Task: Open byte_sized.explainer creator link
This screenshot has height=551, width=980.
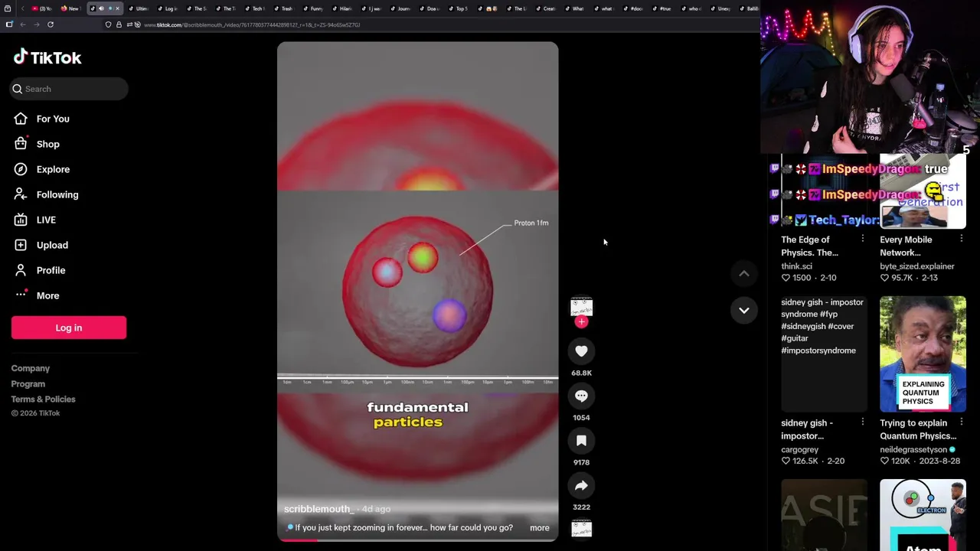Action: [917, 266]
